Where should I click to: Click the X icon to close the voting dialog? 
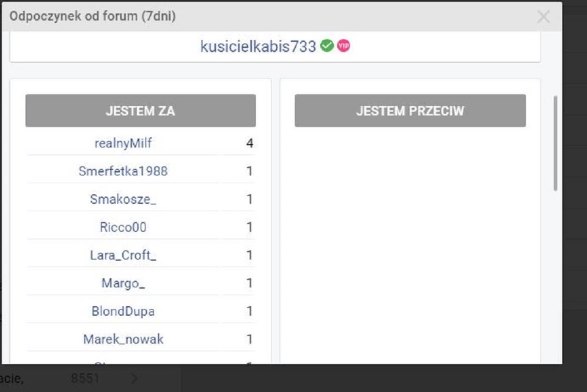[543, 17]
